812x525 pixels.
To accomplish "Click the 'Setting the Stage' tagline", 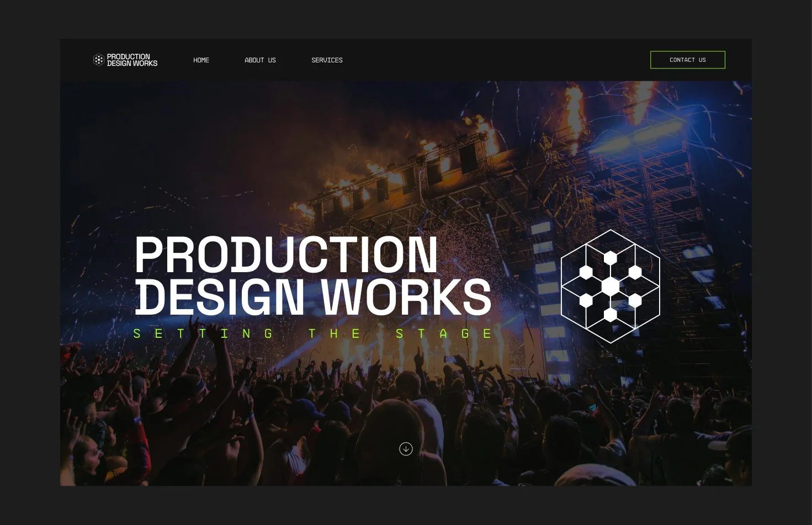I will [x=313, y=333].
